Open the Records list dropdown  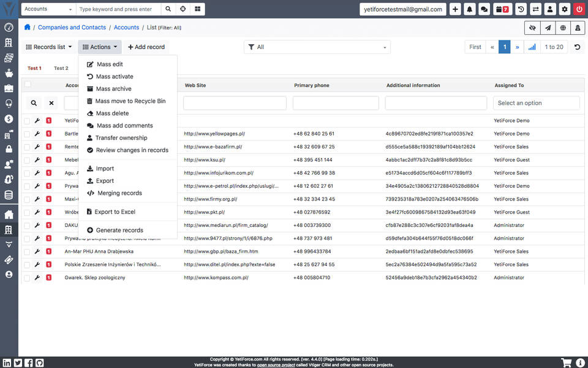(x=48, y=47)
